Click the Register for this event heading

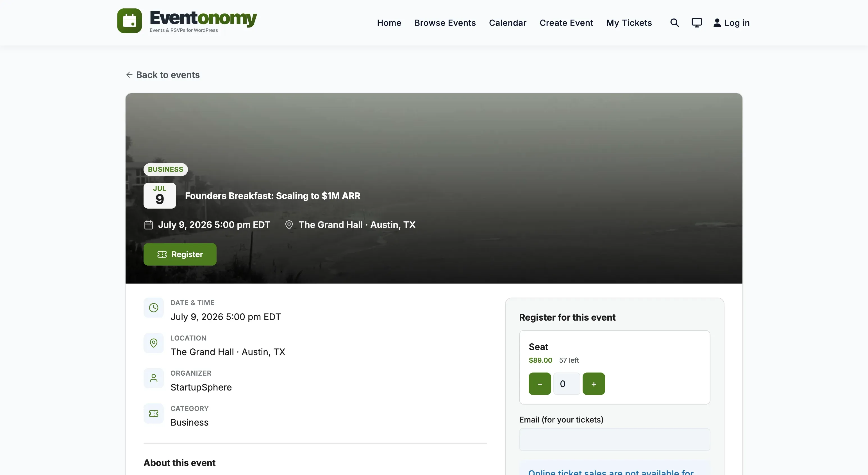pos(567,318)
